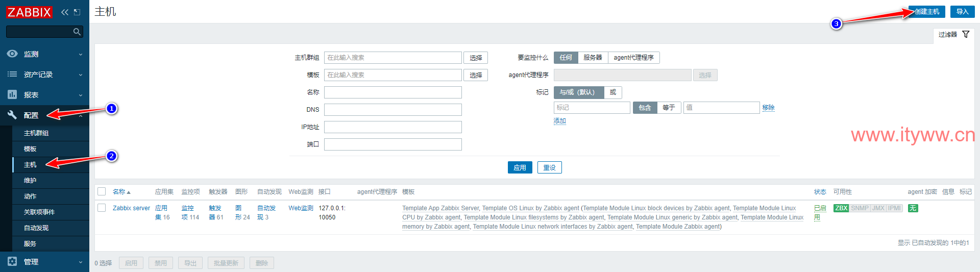Image resolution: width=980 pixels, height=272 pixels.
Task: Open 关联项事件 menu item
Action: (x=51, y=212)
